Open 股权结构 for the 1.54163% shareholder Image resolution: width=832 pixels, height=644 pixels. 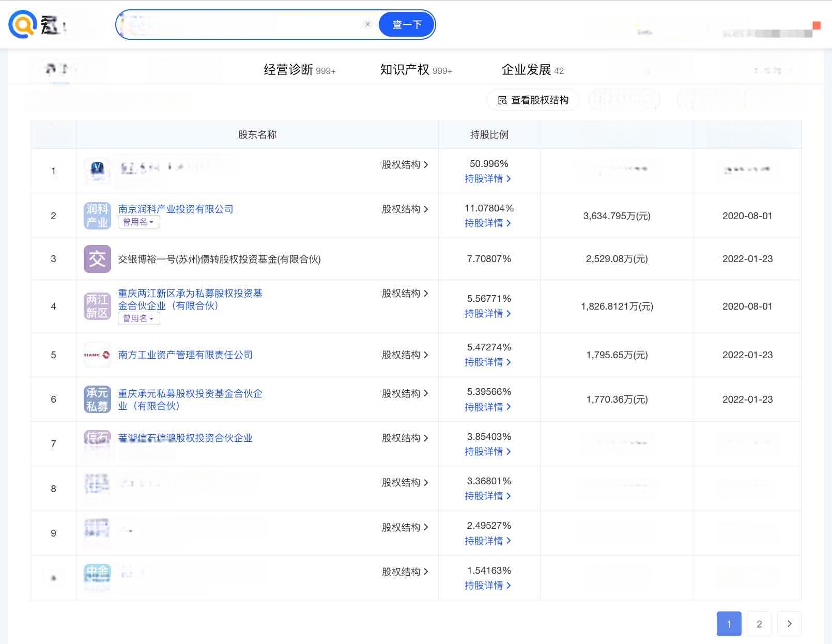point(405,572)
